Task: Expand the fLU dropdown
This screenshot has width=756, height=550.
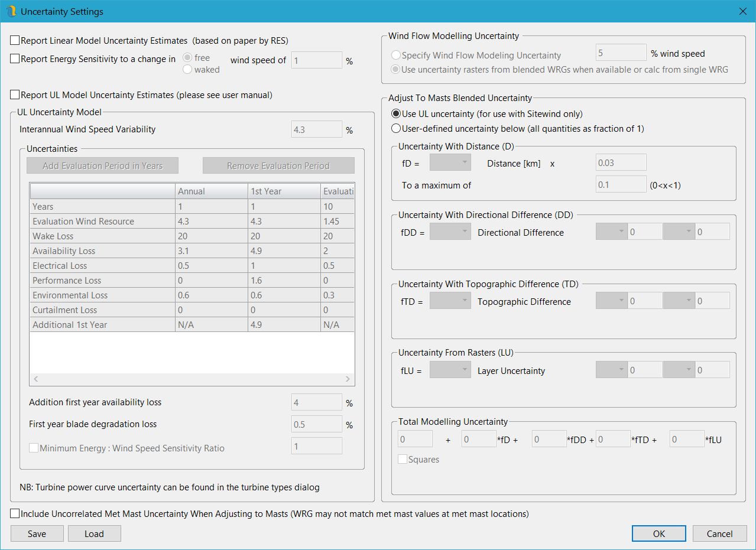Action: point(450,370)
